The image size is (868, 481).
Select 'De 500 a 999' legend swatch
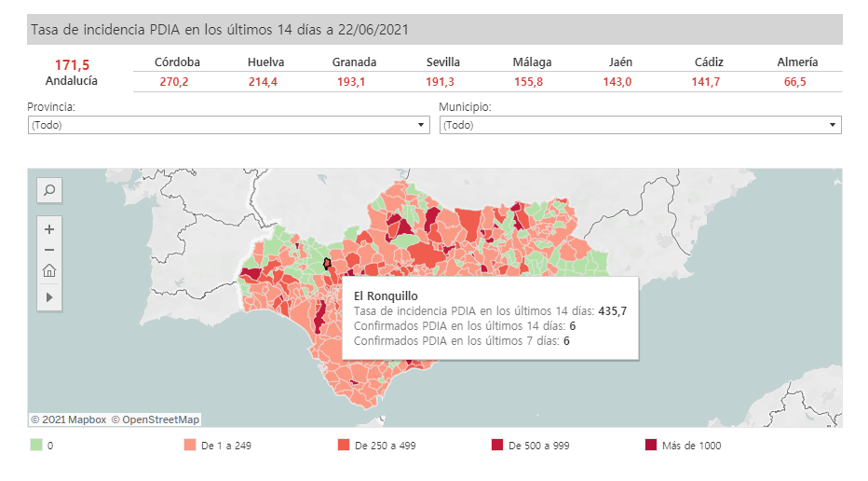click(x=497, y=446)
